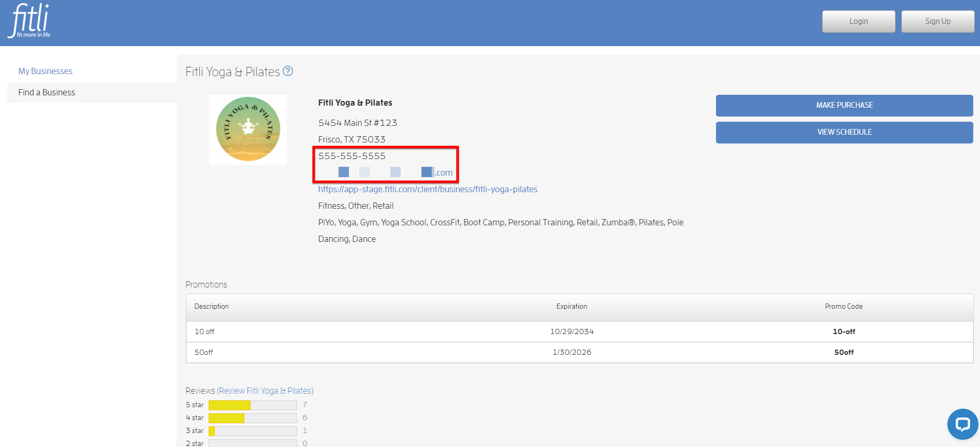
Task: Click the 4 star review count 6
Action: coord(305,417)
